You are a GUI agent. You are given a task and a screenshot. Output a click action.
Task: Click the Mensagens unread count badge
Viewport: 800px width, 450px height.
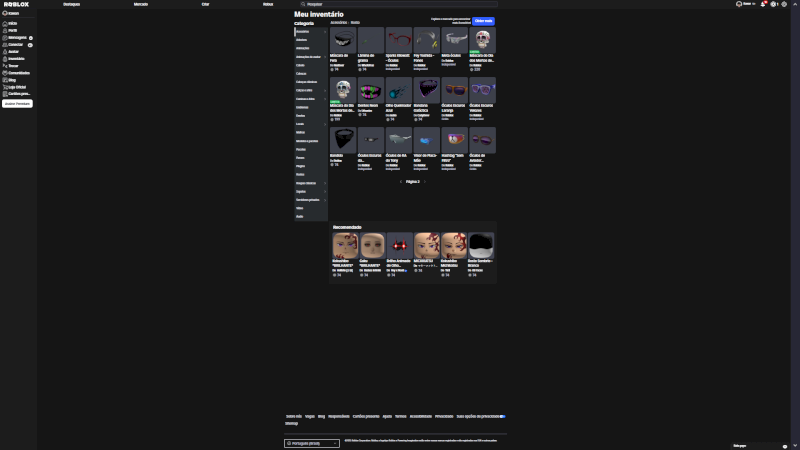(31, 38)
